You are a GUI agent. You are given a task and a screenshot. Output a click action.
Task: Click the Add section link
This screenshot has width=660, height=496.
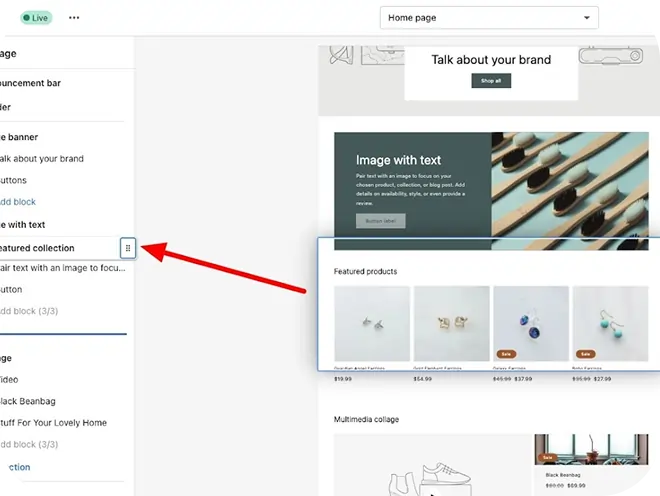click(16, 467)
